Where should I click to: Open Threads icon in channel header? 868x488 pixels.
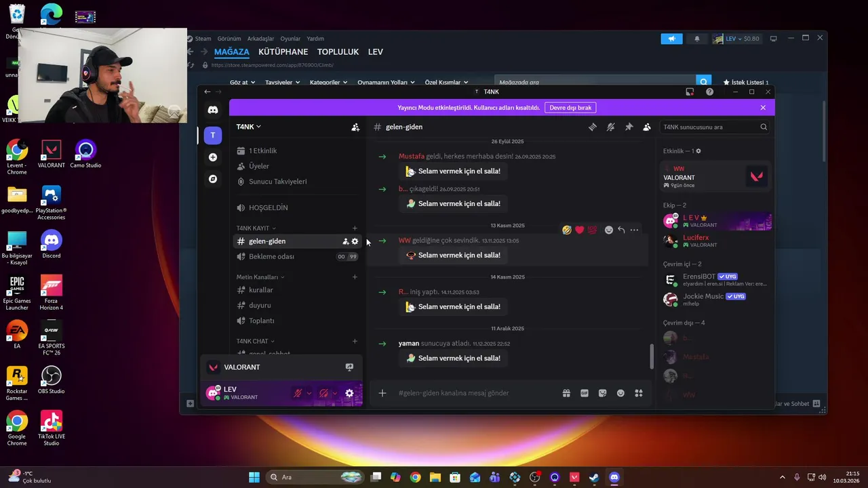point(592,127)
